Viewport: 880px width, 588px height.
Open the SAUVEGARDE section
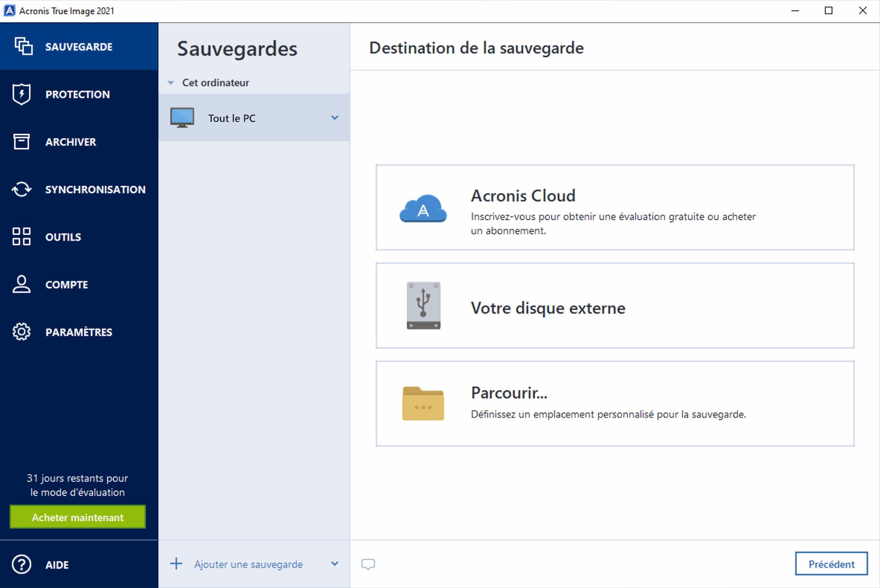tap(79, 47)
